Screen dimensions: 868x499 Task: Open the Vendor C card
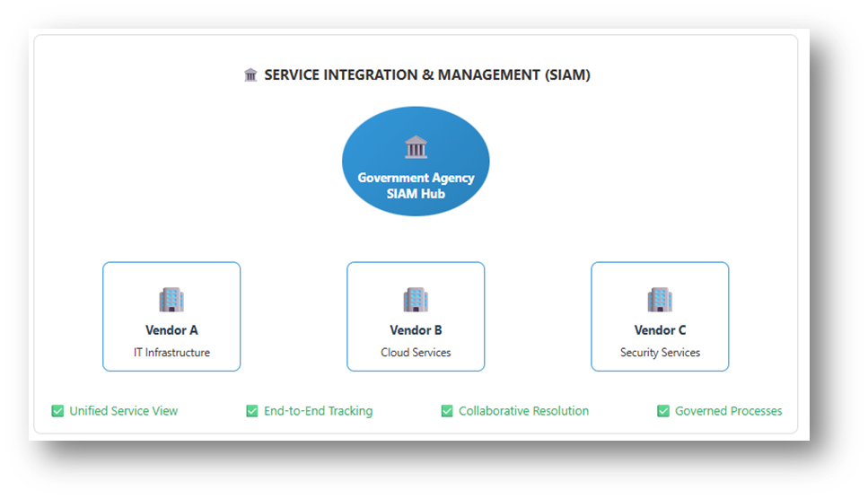click(x=660, y=317)
